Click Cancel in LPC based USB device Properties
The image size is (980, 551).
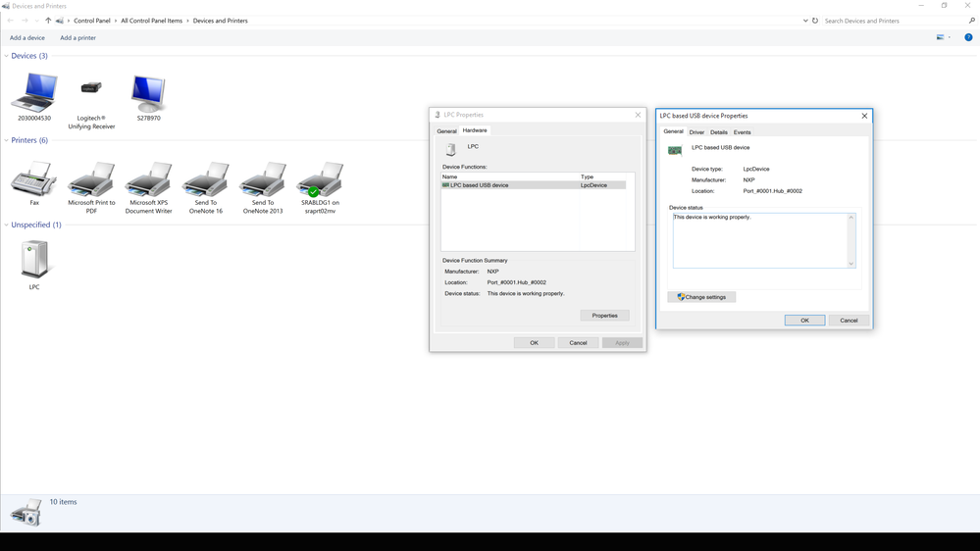[x=849, y=320]
